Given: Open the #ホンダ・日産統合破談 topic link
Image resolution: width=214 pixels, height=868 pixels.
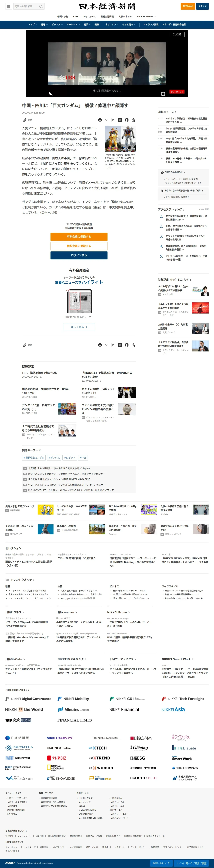Looking at the screenshot, I should click(x=174, y=25).
